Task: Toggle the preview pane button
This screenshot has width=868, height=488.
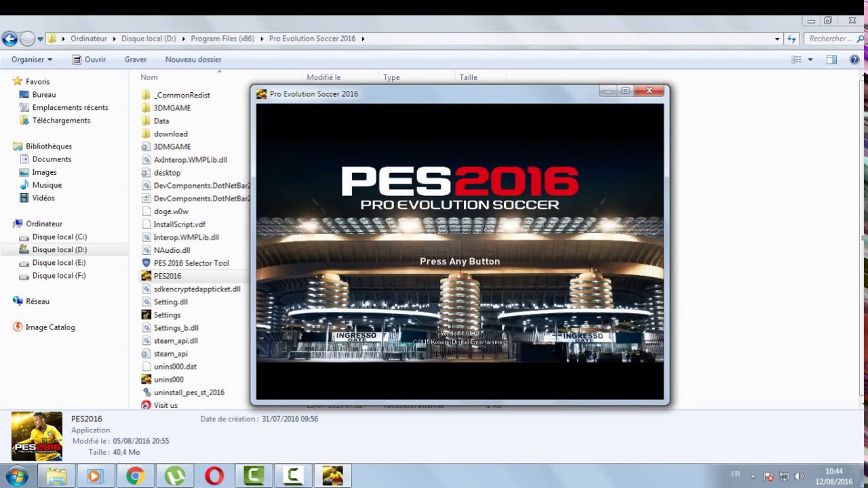Action: [831, 60]
